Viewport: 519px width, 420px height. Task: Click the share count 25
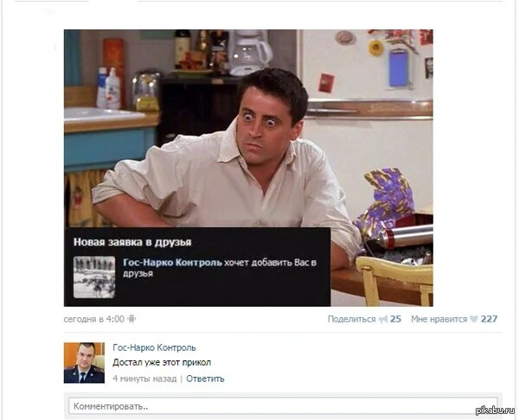point(395,319)
